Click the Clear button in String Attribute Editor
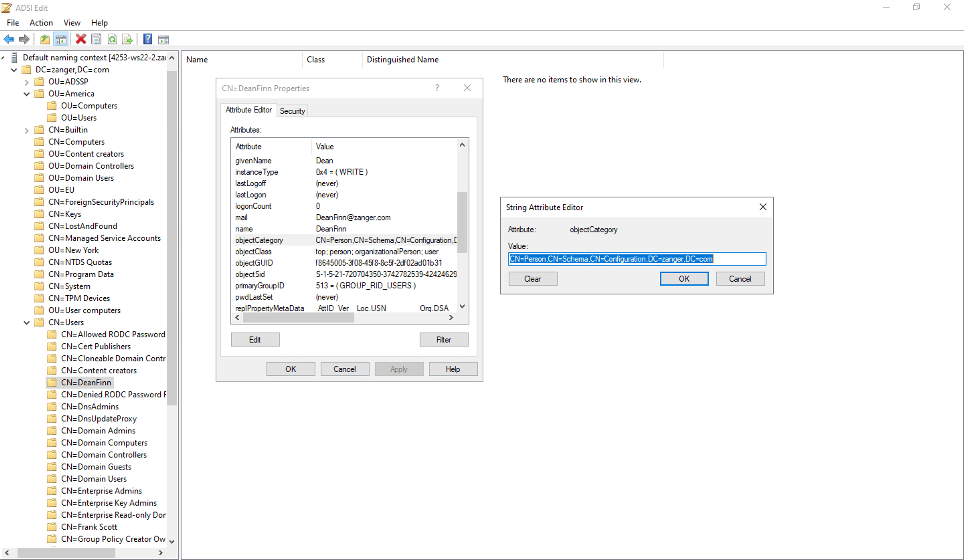 click(533, 278)
